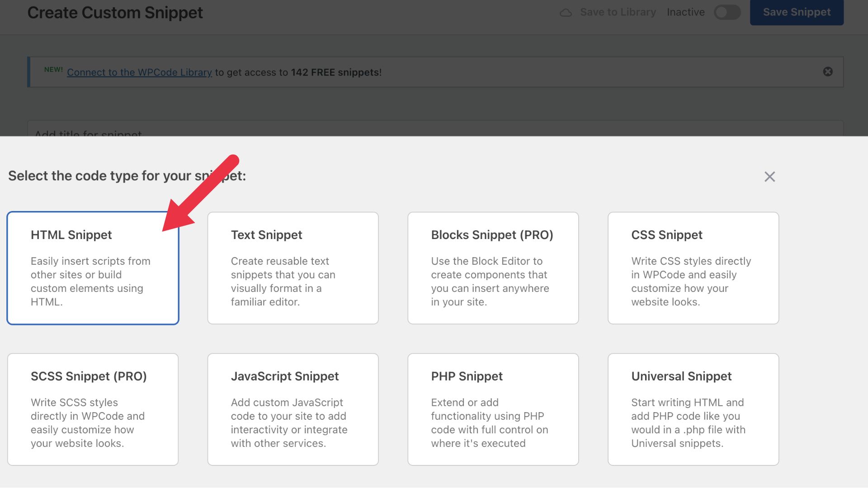868x488 pixels.
Task: Select the CSS Snippet option
Action: (x=693, y=268)
